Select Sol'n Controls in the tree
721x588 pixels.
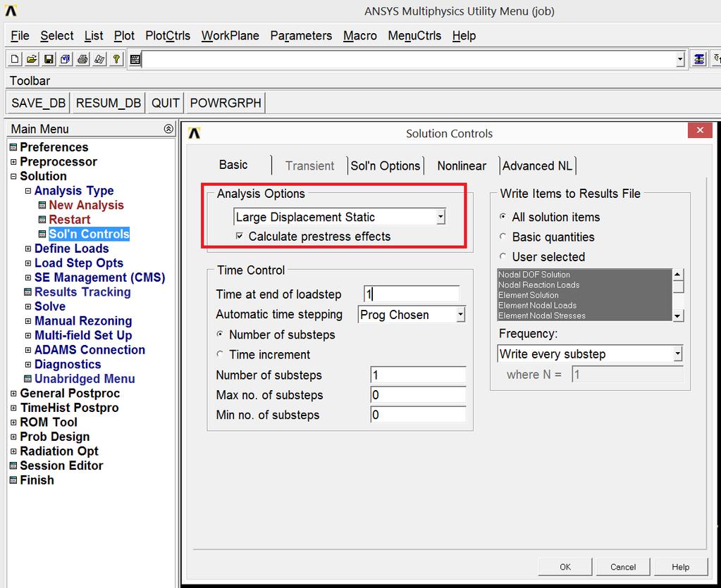click(89, 234)
